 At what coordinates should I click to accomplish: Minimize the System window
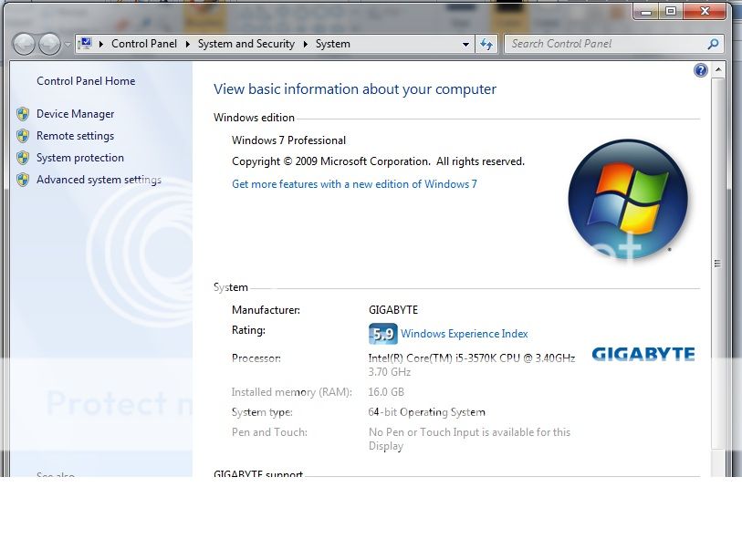coord(646,11)
